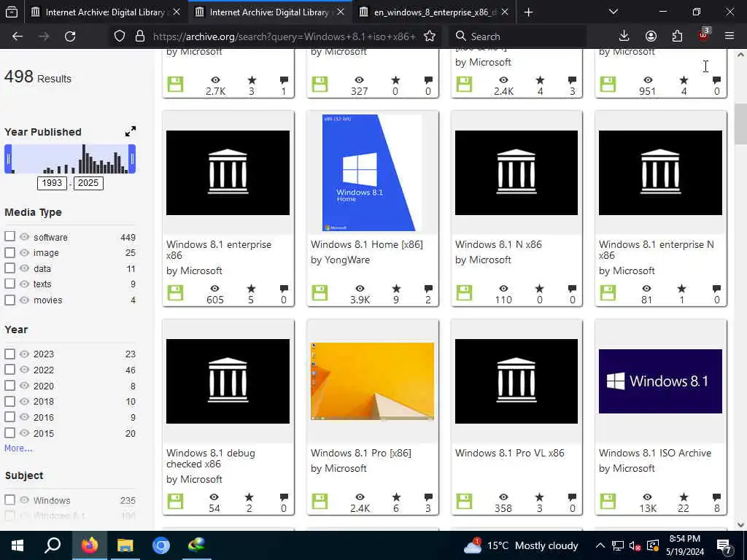
Task: Go back to the previous page
Action: pos(18,36)
